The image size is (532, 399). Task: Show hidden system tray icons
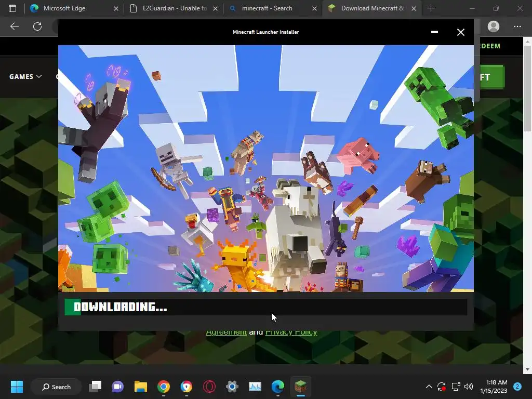tap(429, 387)
